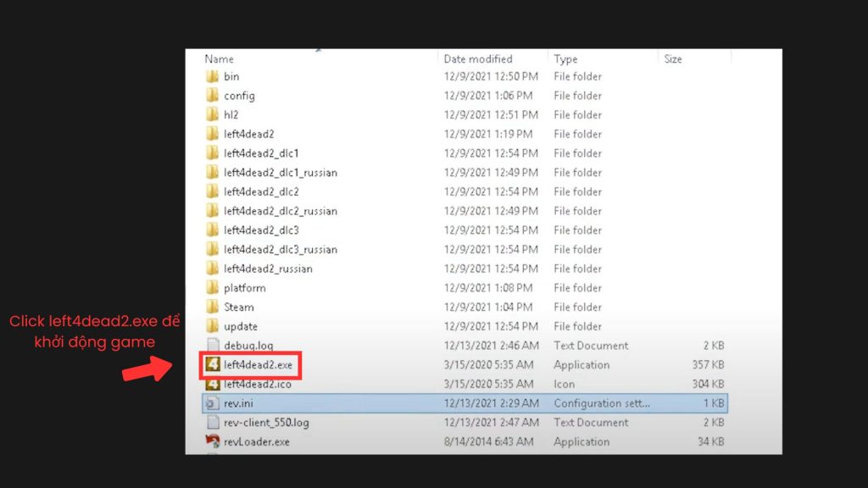Select the hl2 folder icon

213,114
